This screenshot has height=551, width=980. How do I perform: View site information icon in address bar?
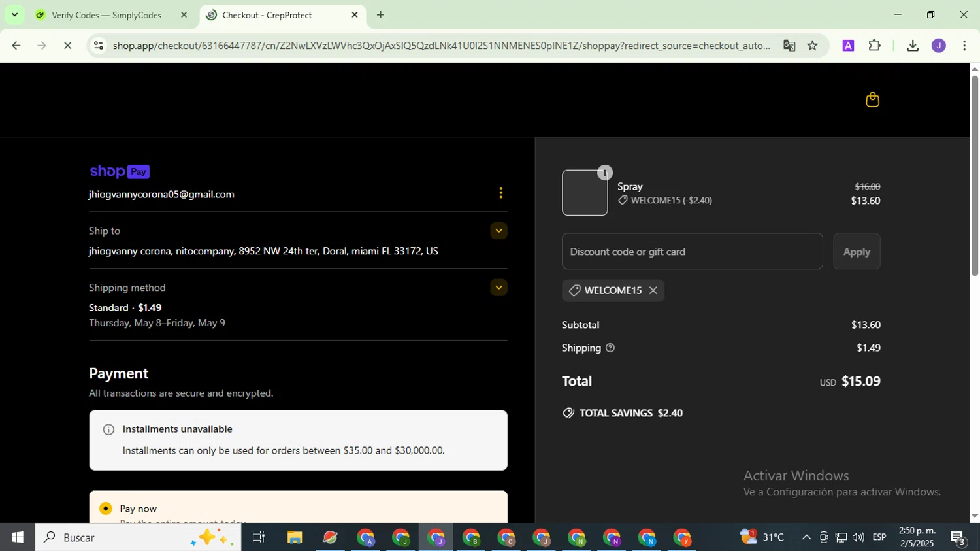tap(99, 46)
